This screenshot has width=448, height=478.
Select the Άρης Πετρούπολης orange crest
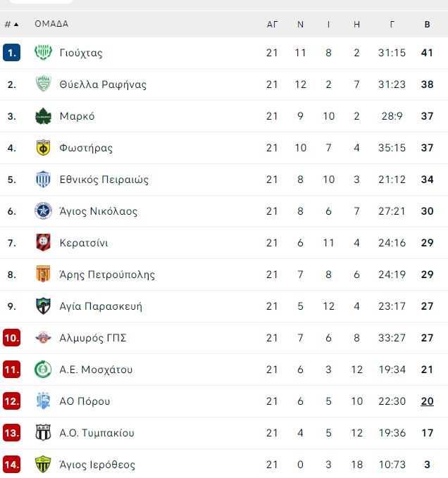pyautogui.click(x=43, y=274)
